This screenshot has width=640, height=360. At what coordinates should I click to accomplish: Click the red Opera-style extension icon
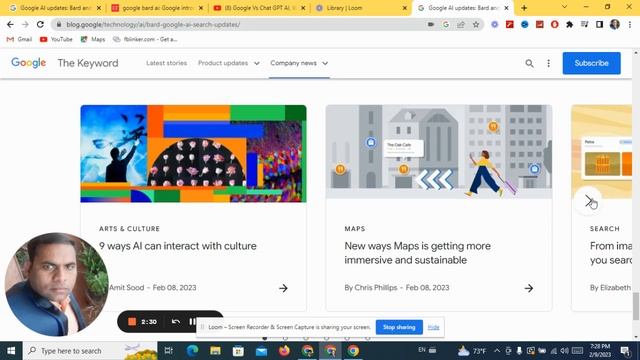coord(554,24)
